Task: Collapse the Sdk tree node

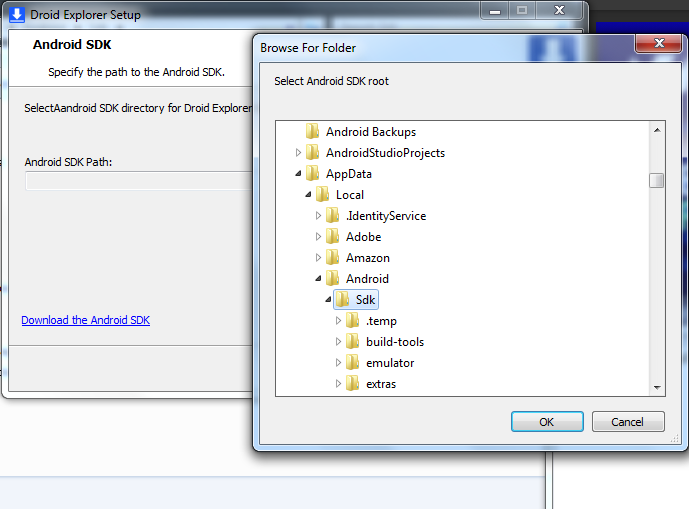Action: tap(329, 299)
